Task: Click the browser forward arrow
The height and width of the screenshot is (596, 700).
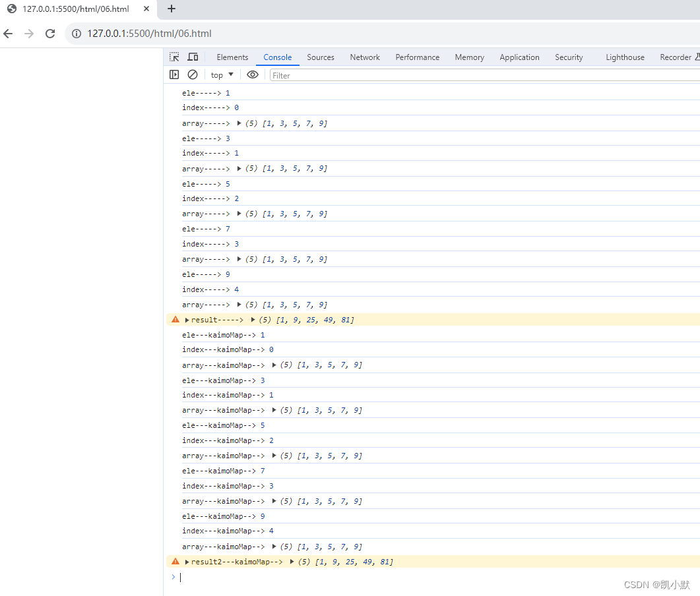Action: coord(29,34)
